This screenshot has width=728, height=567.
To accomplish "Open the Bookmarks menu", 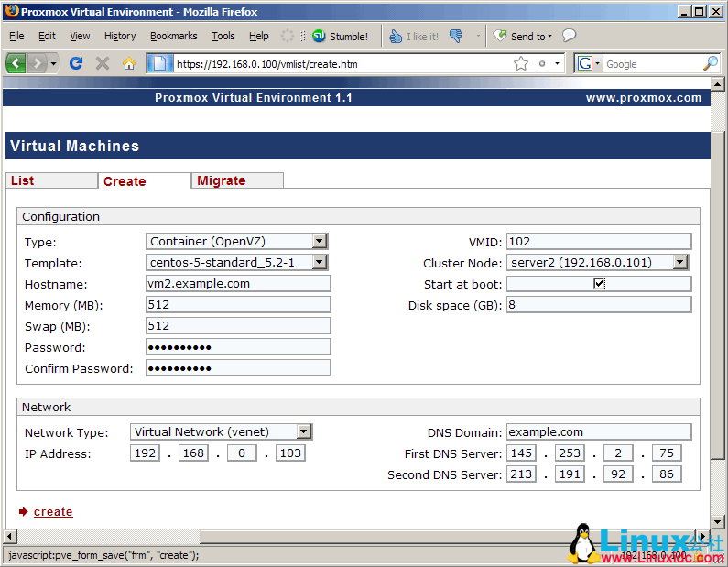I will click(173, 37).
